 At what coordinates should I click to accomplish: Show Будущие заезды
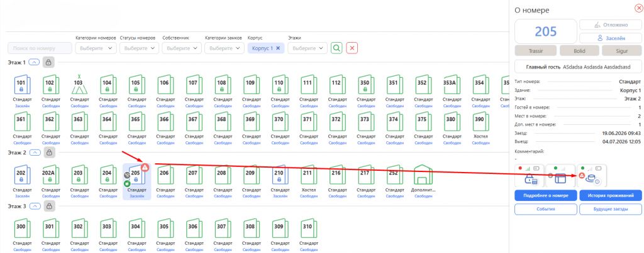[x=611, y=209]
